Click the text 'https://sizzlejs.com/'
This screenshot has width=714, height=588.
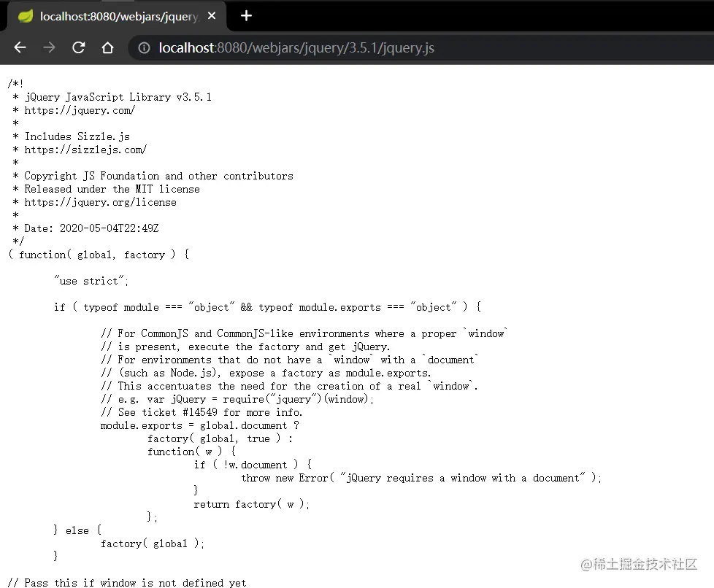[x=85, y=150]
